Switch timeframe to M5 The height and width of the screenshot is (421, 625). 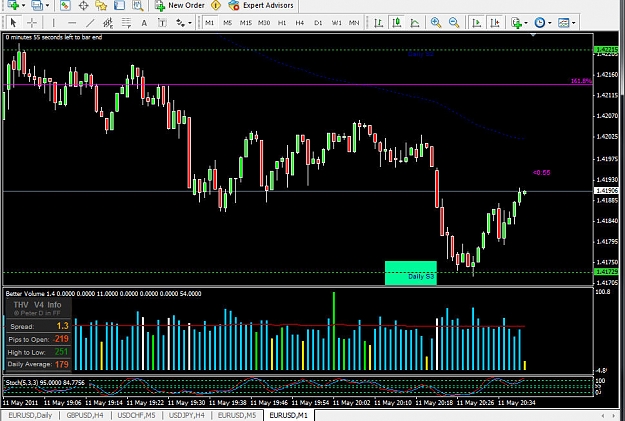[228, 23]
